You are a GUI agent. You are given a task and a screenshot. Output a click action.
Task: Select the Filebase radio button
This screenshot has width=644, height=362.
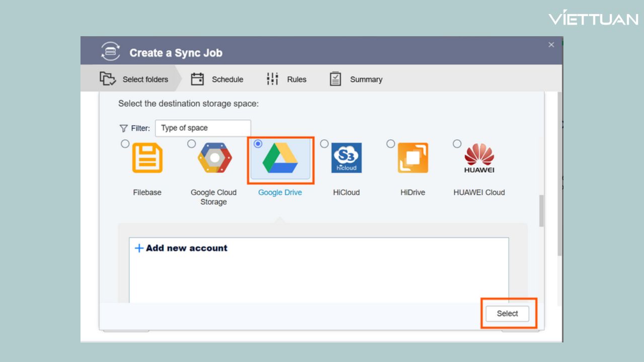coord(125,144)
